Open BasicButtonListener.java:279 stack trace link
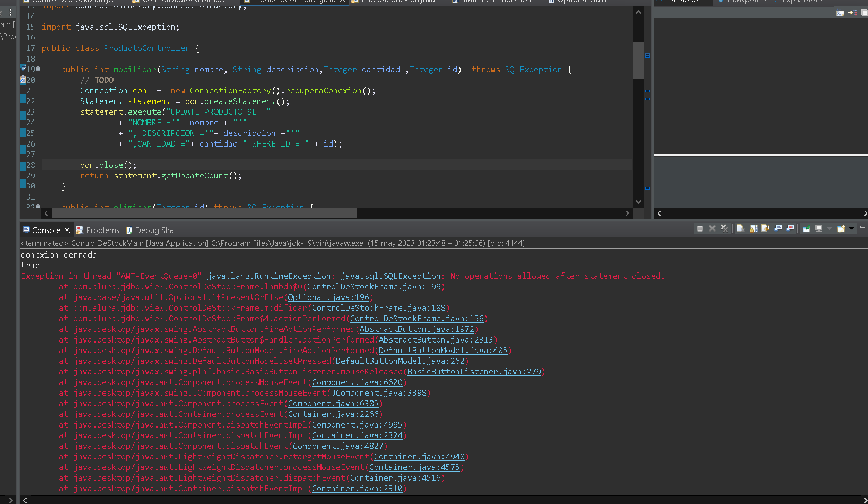868x504 pixels. click(x=474, y=372)
